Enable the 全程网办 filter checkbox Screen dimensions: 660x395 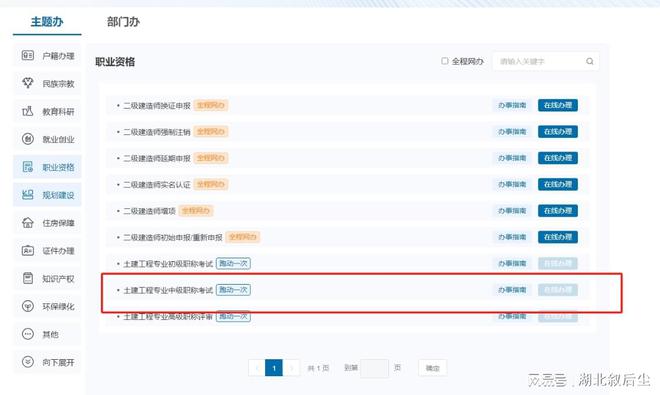(x=444, y=61)
